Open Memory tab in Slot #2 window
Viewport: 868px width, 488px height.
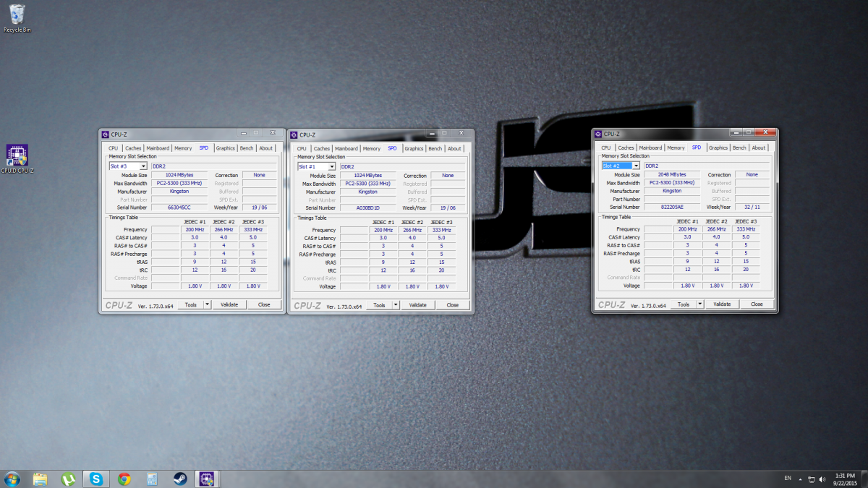[676, 147]
